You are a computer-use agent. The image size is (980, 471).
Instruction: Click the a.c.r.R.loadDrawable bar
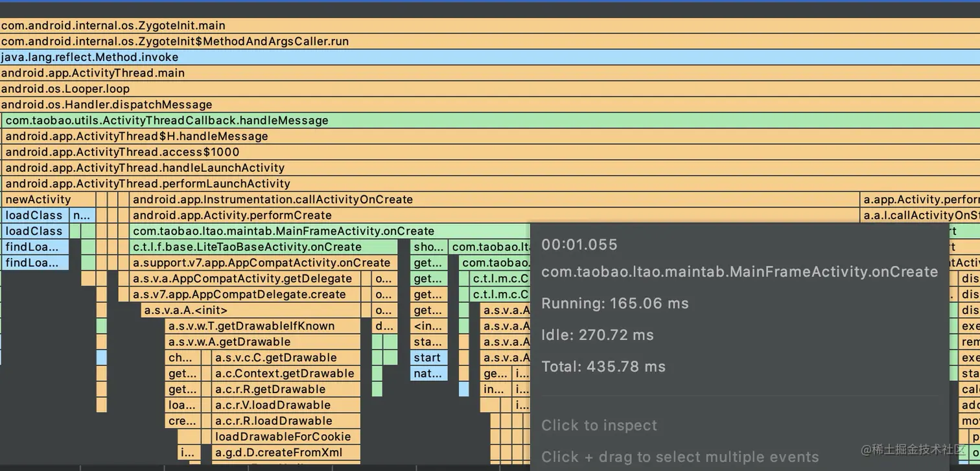[286, 421]
